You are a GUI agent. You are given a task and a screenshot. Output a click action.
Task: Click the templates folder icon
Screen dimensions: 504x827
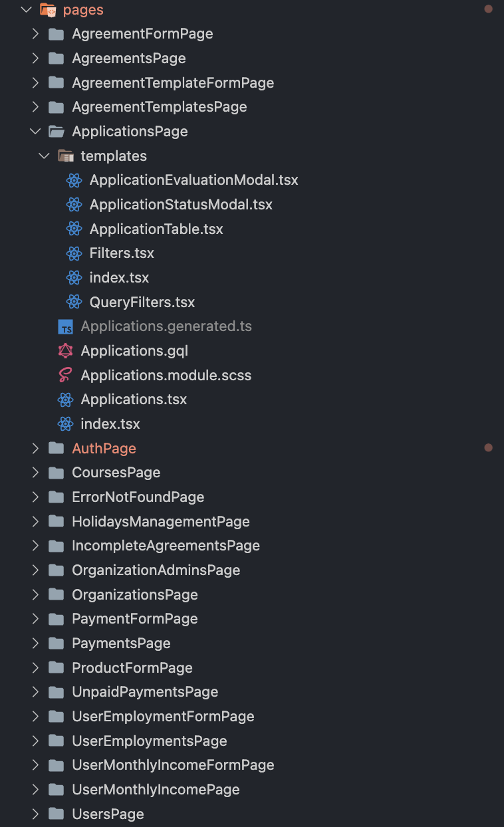pos(65,156)
